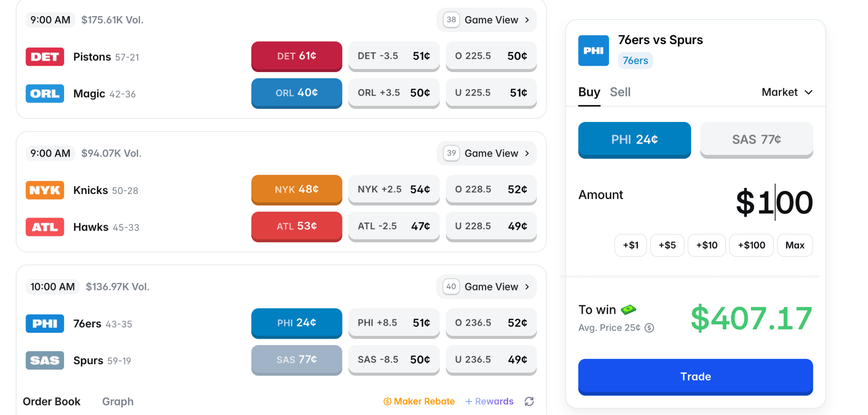Click the Avg. Price info icon
The height and width of the screenshot is (415, 868).
(649, 328)
